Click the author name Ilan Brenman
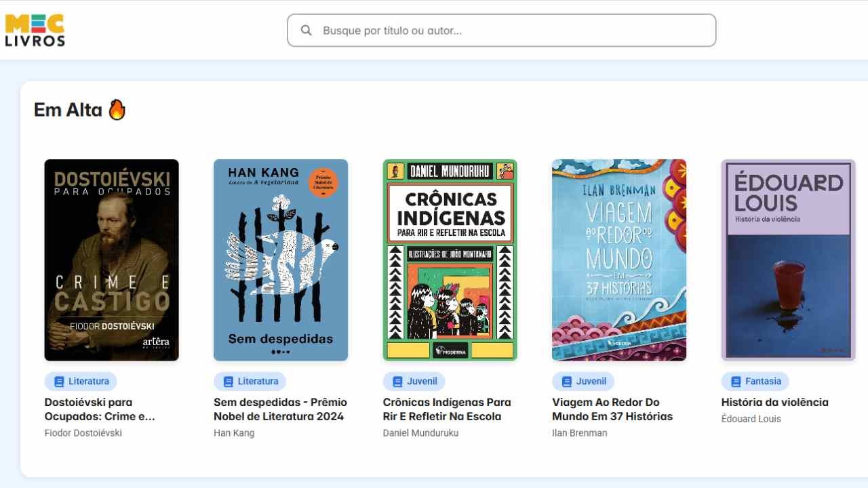 coord(580,433)
